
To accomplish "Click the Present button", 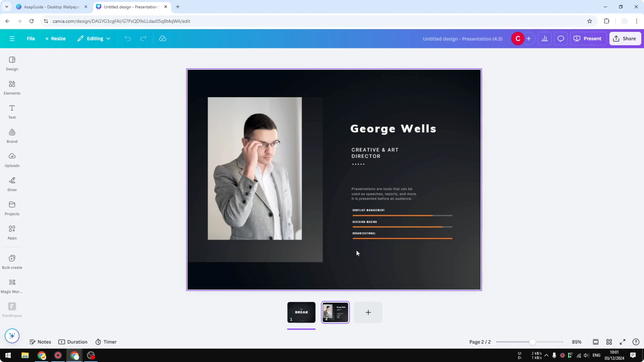I will 588,38.
